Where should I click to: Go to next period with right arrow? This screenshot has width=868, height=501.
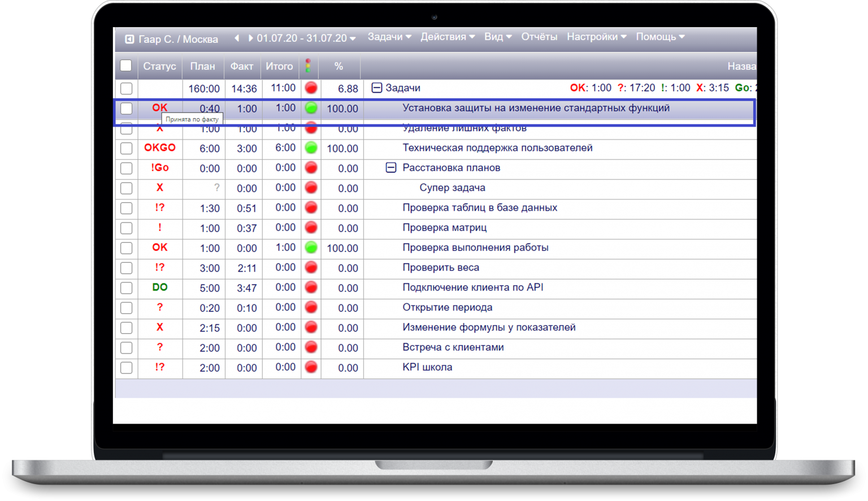pos(250,38)
